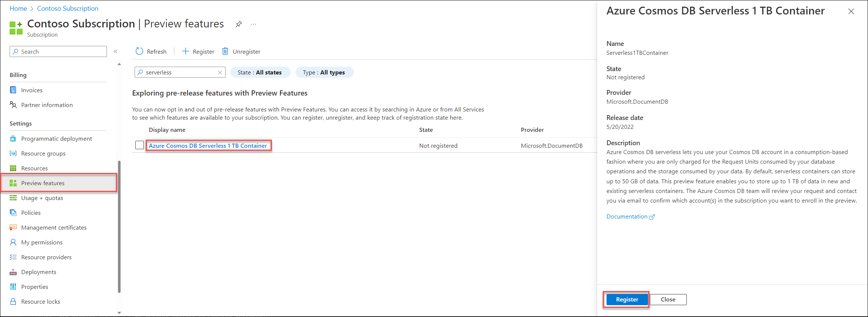Click the sidebar scroll up arrow

coord(119,64)
